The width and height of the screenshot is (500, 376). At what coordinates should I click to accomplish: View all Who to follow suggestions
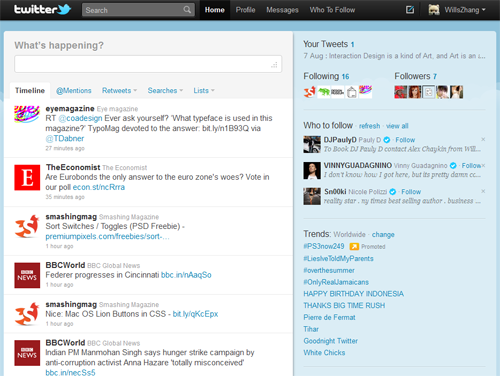(397, 126)
